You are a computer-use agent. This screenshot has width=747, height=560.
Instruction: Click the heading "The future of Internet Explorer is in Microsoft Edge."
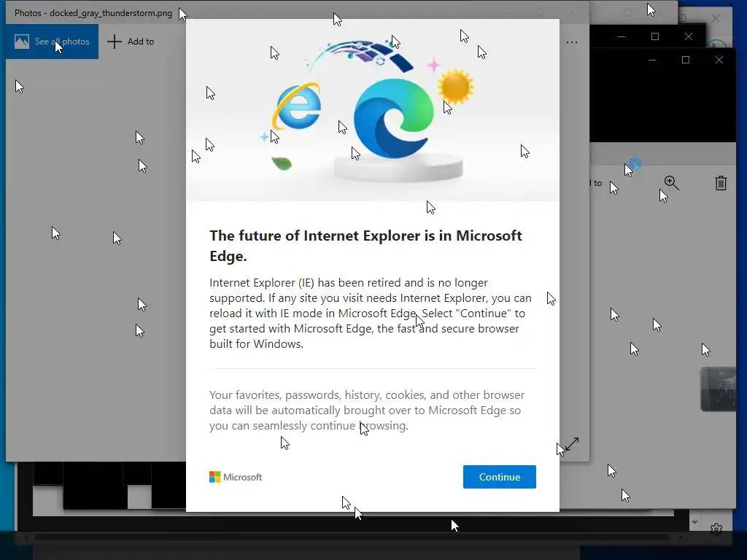[366, 246]
